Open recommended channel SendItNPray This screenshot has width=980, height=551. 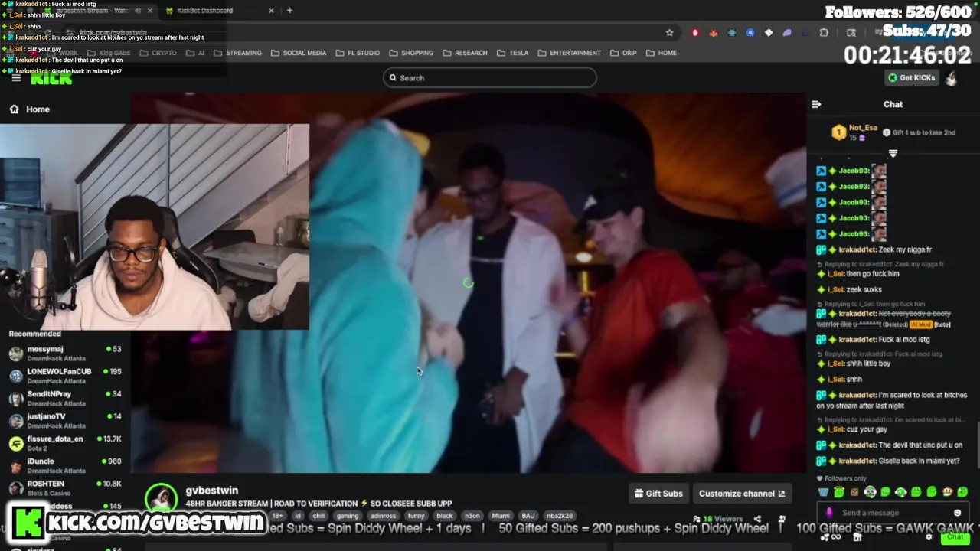click(x=65, y=398)
